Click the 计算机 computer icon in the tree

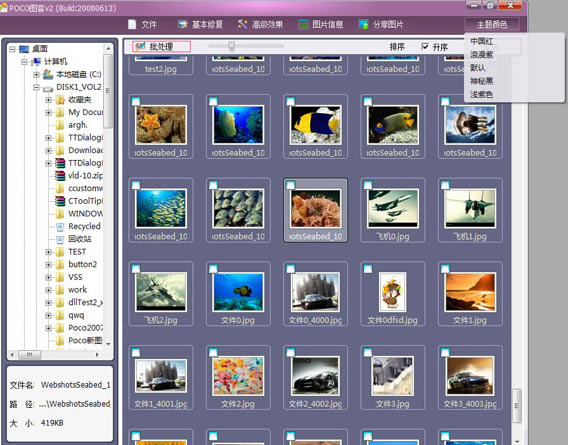pos(36,62)
